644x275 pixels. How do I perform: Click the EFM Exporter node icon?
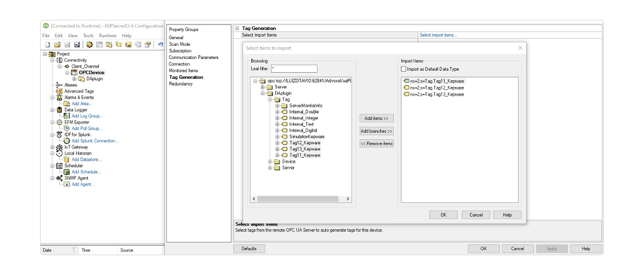click(59, 122)
